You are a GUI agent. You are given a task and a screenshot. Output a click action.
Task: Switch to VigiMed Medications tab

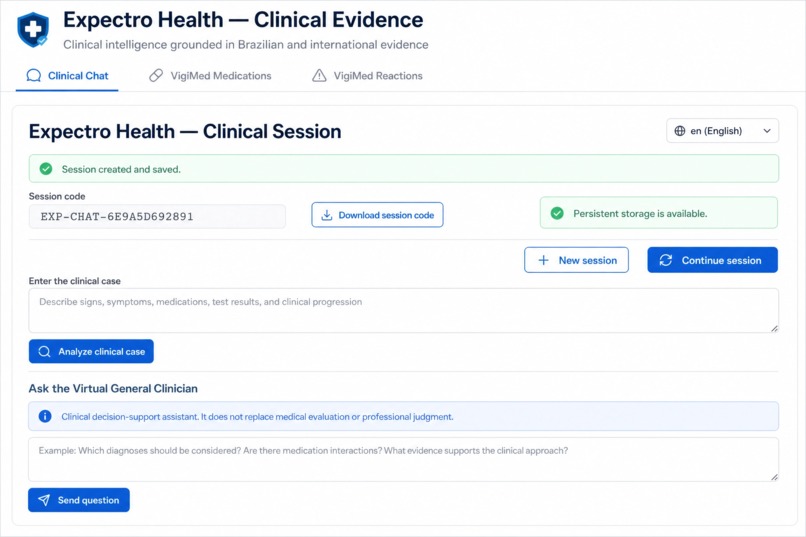pyautogui.click(x=210, y=76)
